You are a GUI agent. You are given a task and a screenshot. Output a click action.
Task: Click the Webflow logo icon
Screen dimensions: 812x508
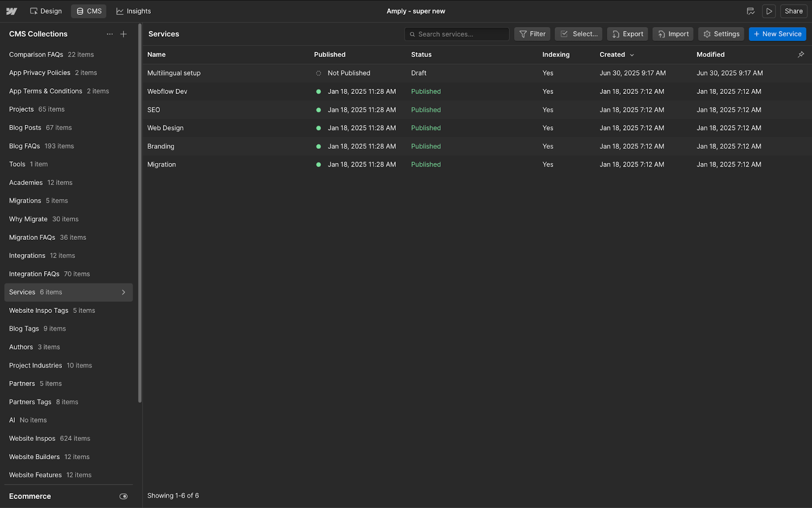click(x=12, y=11)
